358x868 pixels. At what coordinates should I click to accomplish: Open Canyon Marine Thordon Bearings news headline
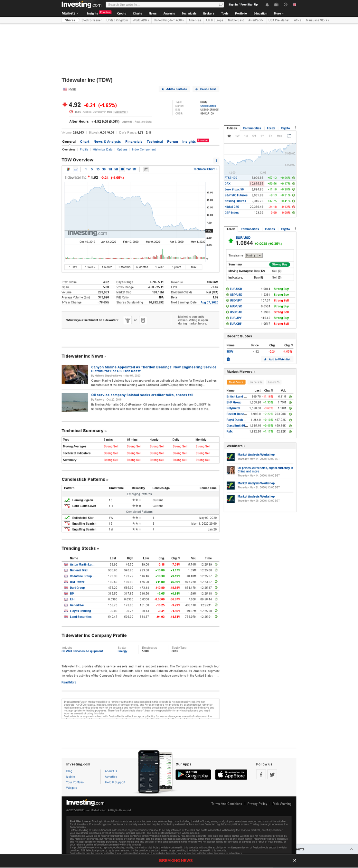click(x=154, y=369)
